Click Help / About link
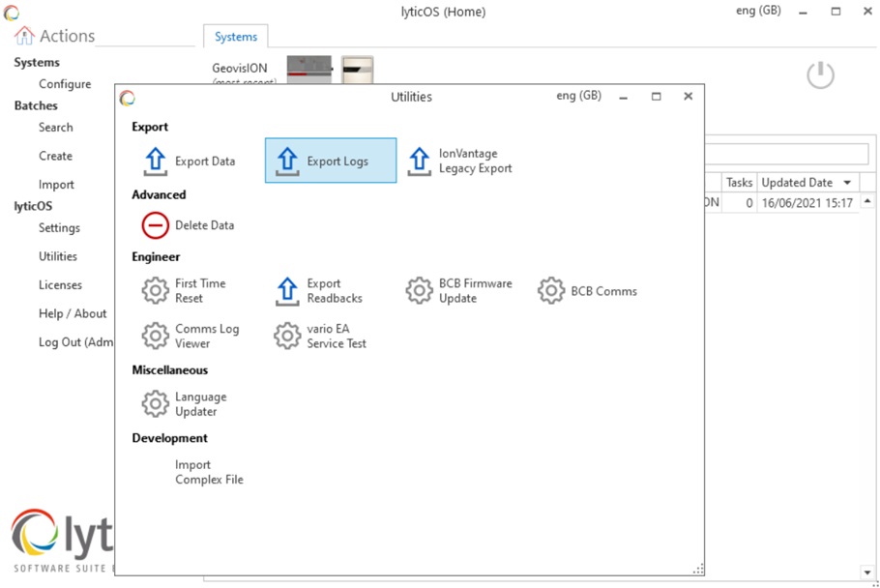Image resolution: width=880 pixels, height=588 pixels. coord(73,313)
